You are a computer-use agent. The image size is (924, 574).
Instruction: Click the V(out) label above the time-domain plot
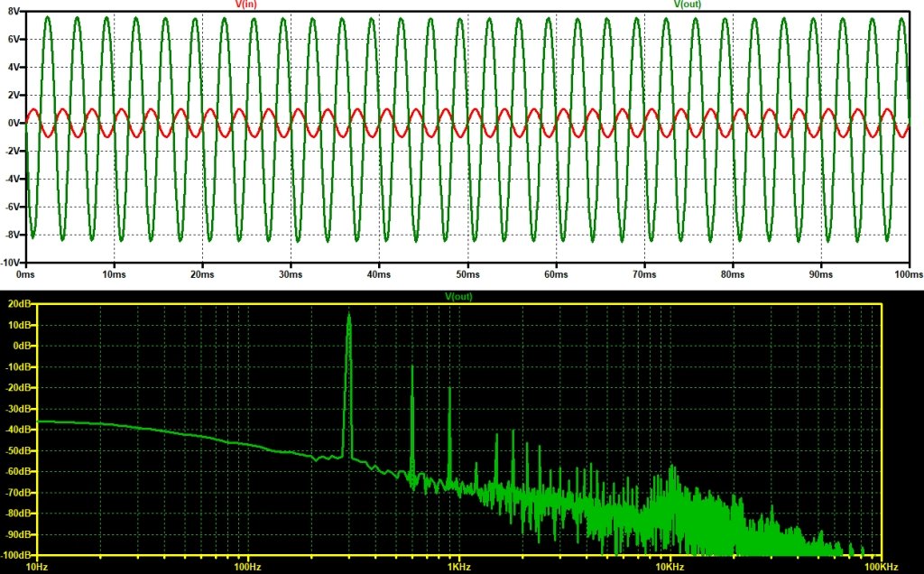coord(688,5)
